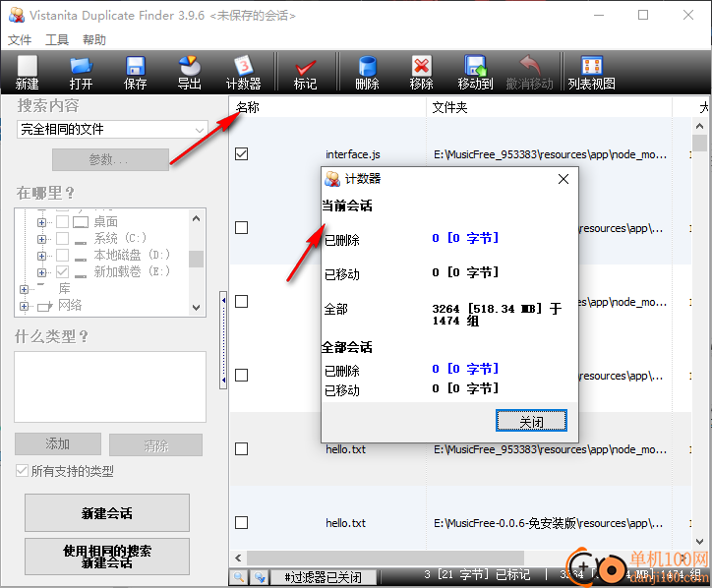
Task: Click the folder tree scroll down arrow
Action: coord(196,308)
